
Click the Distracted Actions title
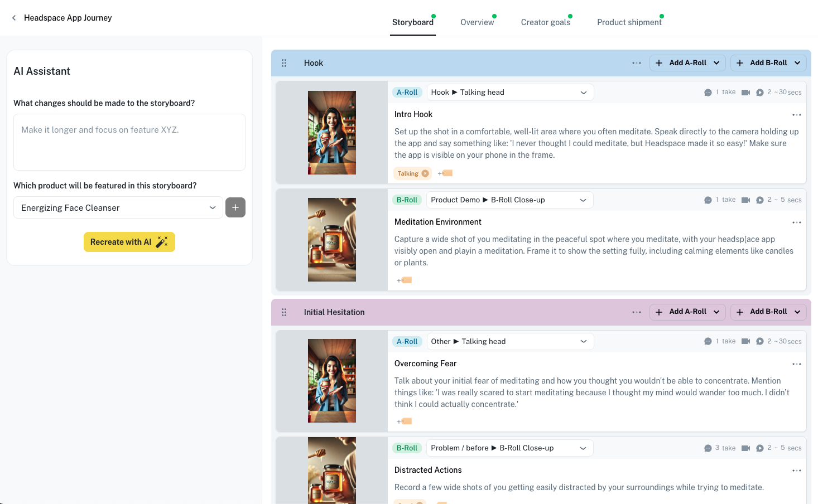428,470
